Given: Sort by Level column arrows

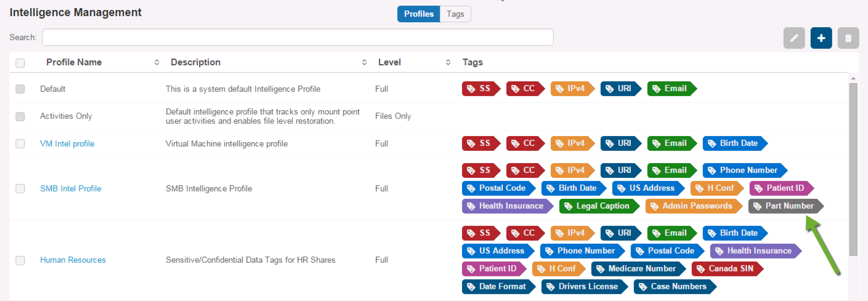Looking at the screenshot, I should tap(448, 62).
